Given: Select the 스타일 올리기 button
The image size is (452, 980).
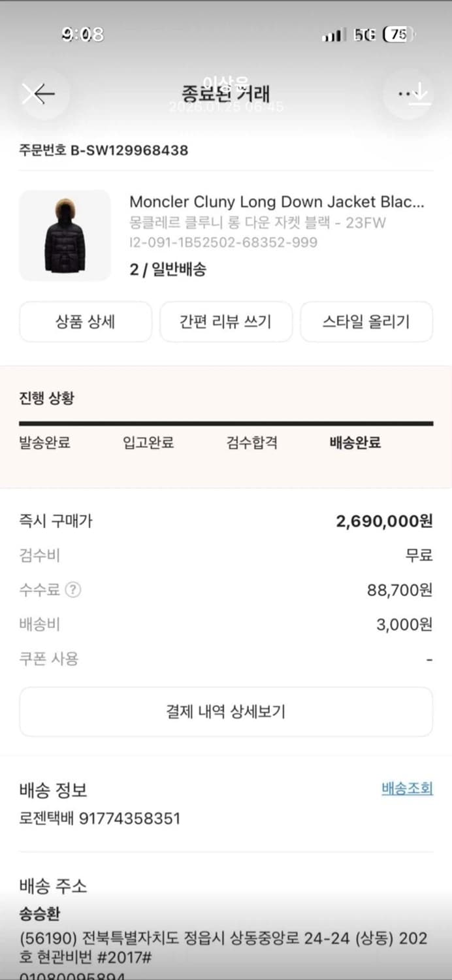Looking at the screenshot, I should pyautogui.click(x=366, y=321).
